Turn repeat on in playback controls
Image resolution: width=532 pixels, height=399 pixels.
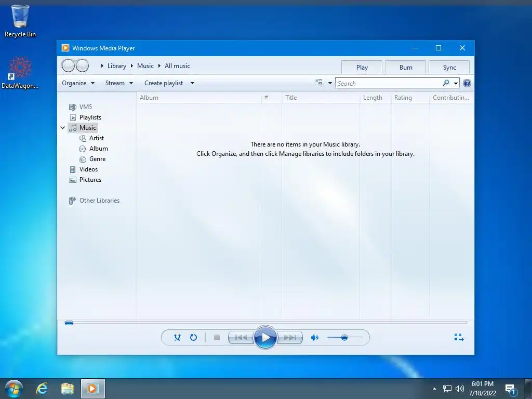(193, 337)
